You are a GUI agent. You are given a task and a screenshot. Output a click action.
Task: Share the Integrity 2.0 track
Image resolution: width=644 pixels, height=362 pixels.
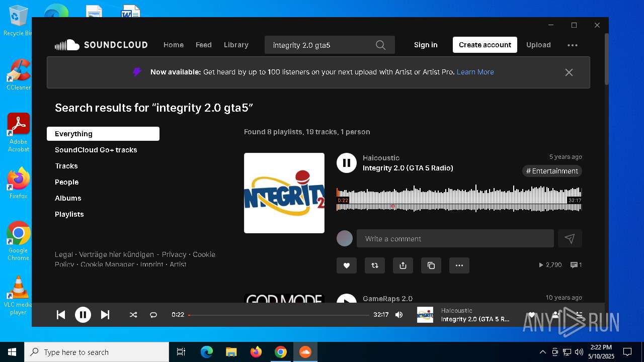[403, 265]
